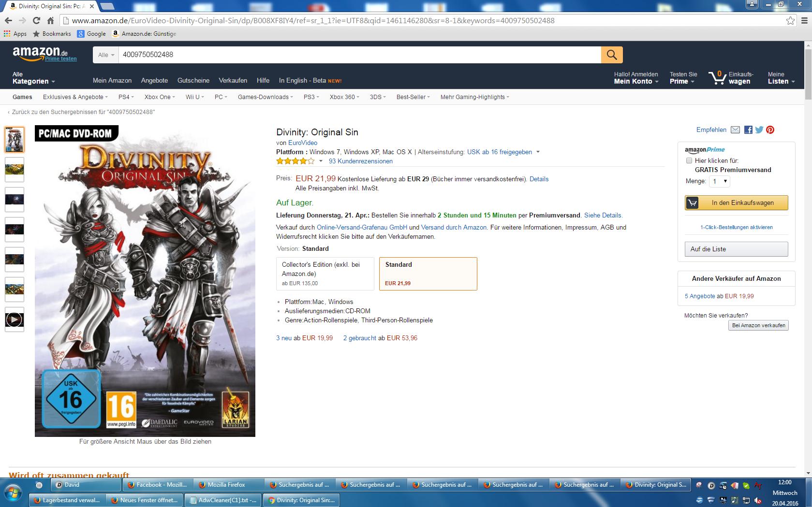
Task: Select the Standard version option
Action: pyautogui.click(x=428, y=274)
